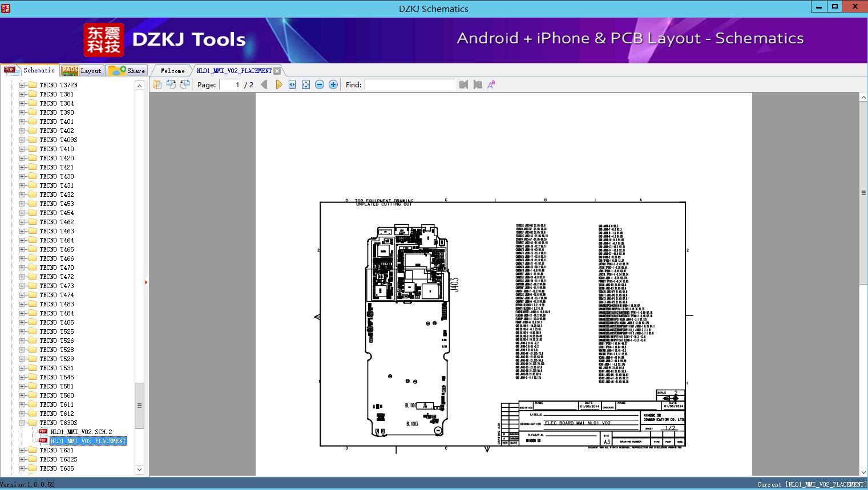The height and width of the screenshot is (490, 868).
Task: Close the NL01_MMI_V02_PLACEMENT tab
Action: click(x=277, y=71)
